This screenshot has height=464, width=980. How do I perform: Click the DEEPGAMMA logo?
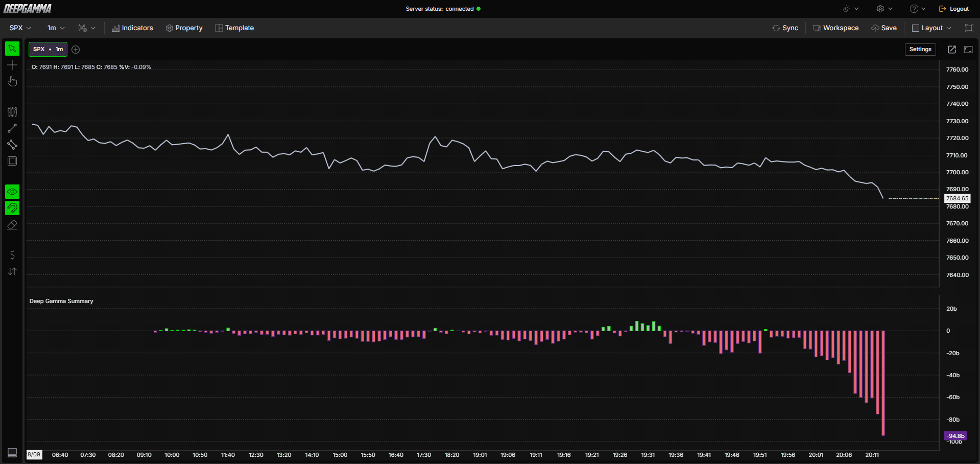pos(28,9)
